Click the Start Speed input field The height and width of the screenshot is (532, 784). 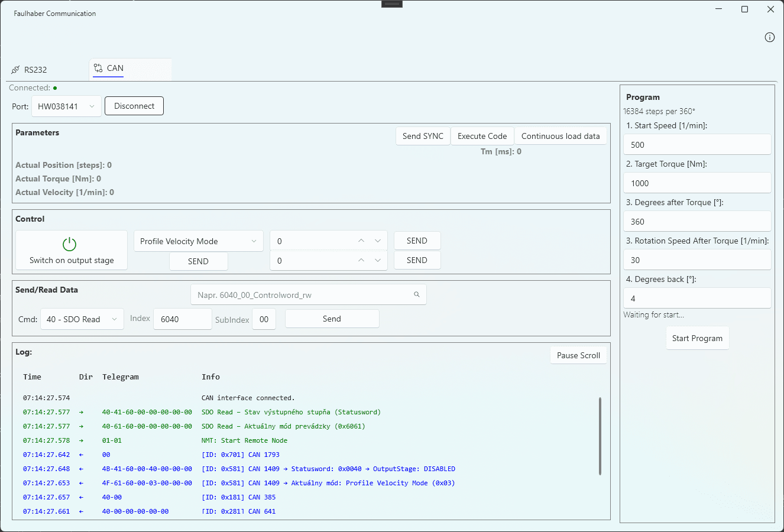coord(696,145)
